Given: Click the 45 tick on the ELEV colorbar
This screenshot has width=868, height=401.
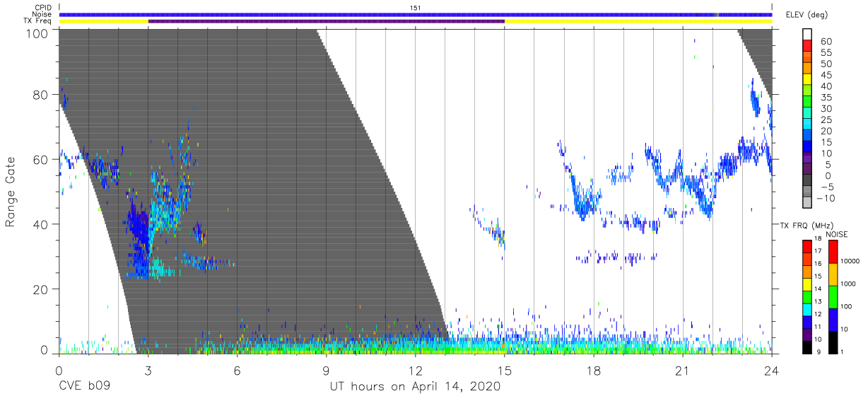Looking at the screenshot, I should coord(826,75).
